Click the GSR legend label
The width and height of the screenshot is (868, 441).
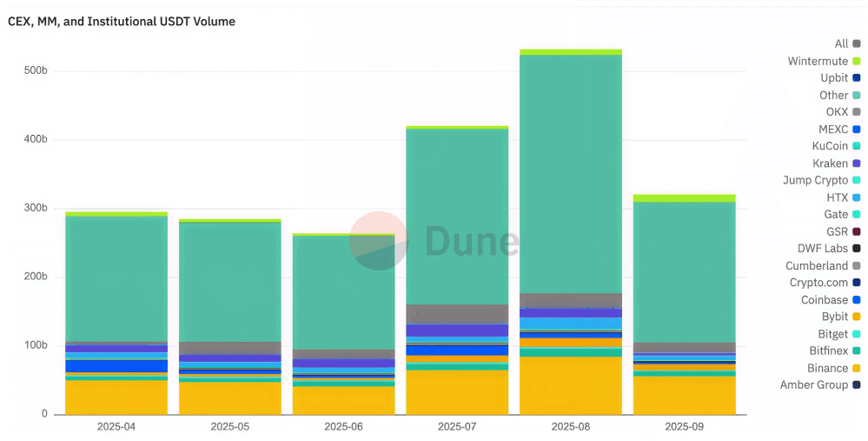838,231
